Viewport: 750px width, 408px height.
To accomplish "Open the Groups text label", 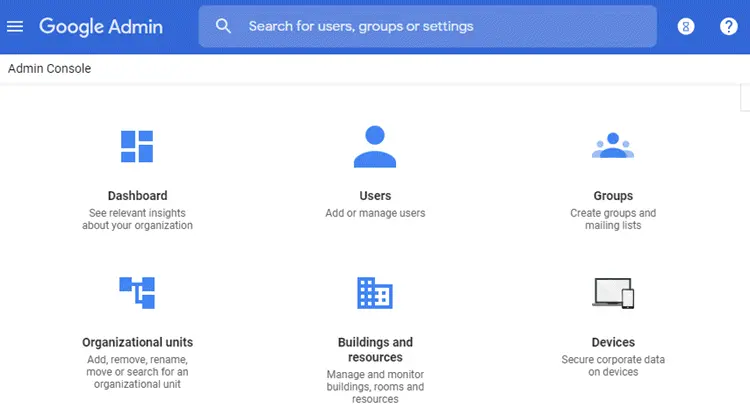I will pyautogui.click(x=613, y=196).
